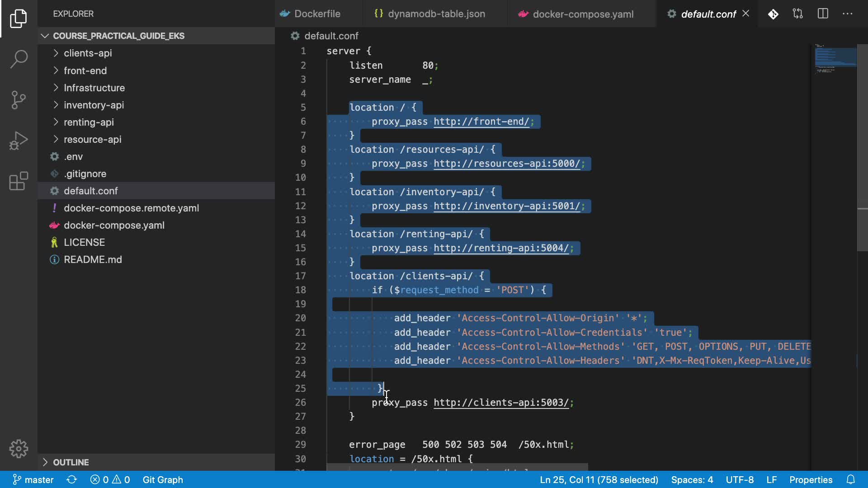Click the Git Graph status bar button
This screenshot has width=868, height=488.
coord(163,479)
